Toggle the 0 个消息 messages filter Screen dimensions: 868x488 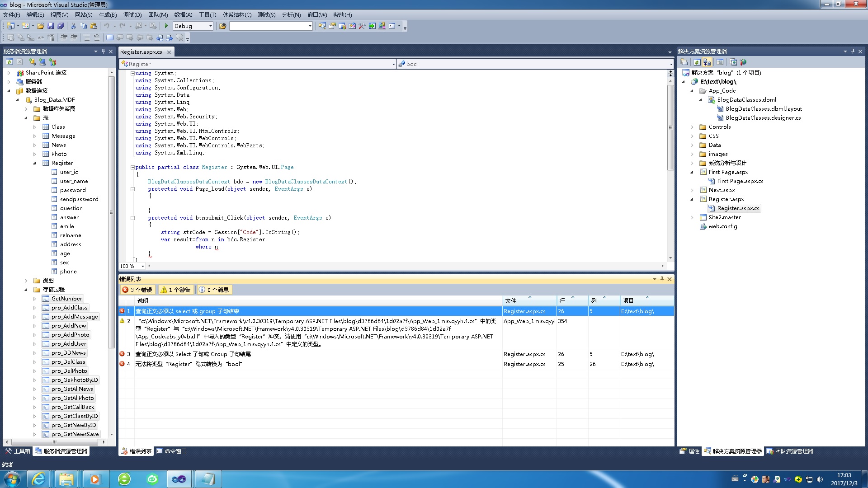(214, 290)
